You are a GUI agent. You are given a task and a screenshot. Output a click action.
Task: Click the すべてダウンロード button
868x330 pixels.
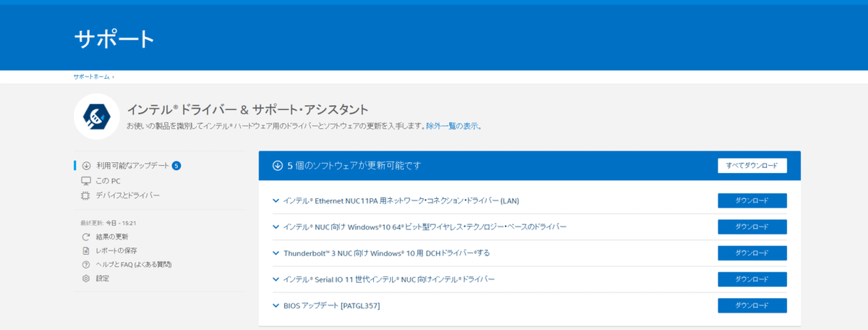point(752,166)
